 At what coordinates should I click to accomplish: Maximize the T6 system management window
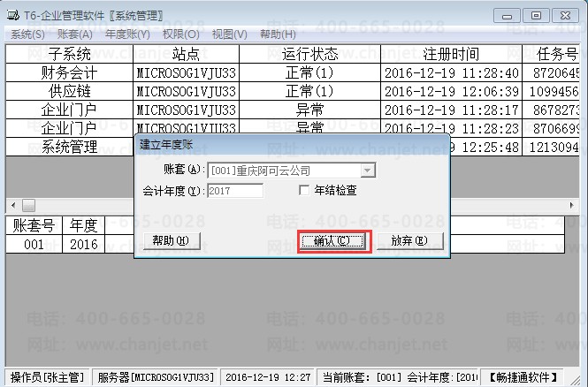pos(536,16)
